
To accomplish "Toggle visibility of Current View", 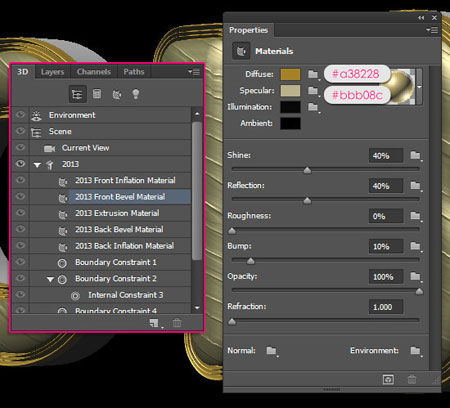I will click(20, 147).
